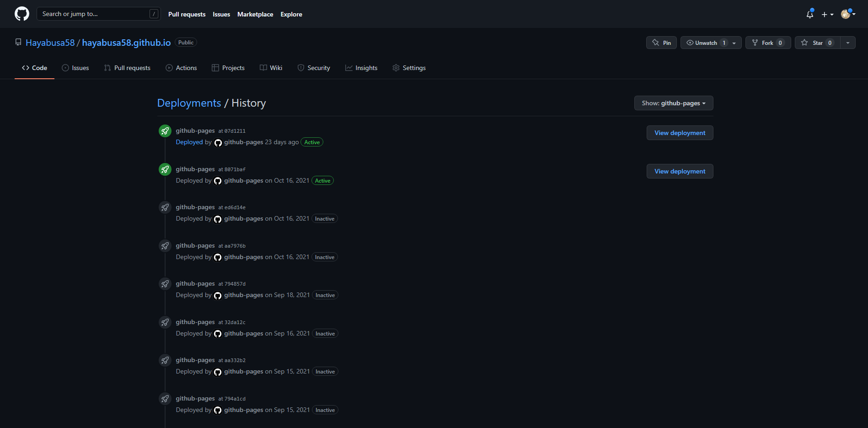
Task: Open commit hash 07d1211
Action: tap(235, 131)
